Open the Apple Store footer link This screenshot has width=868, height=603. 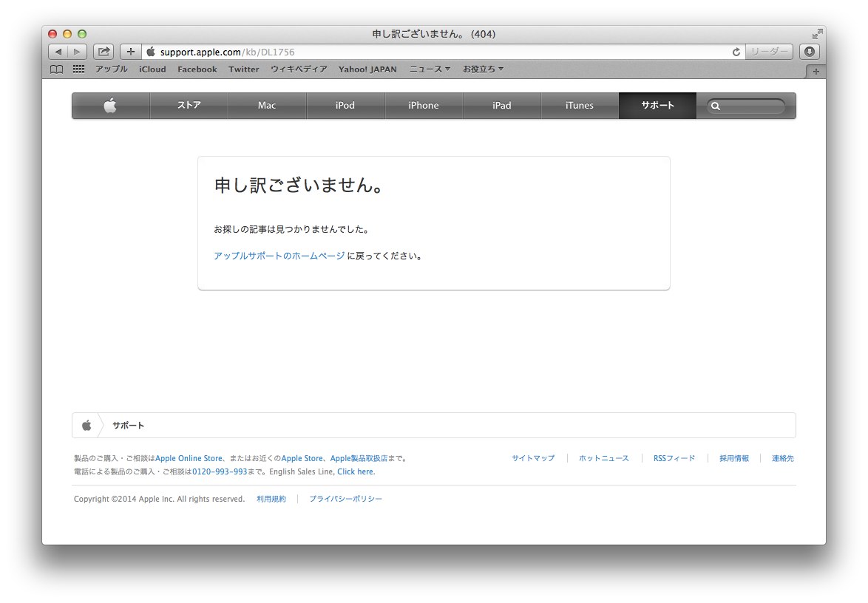click(302, 458)
